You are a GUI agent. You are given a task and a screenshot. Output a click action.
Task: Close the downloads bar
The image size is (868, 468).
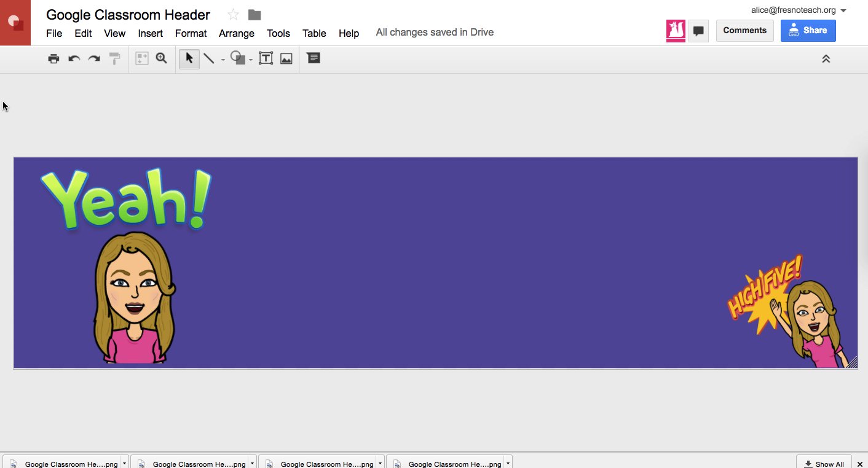pos(860,464)
